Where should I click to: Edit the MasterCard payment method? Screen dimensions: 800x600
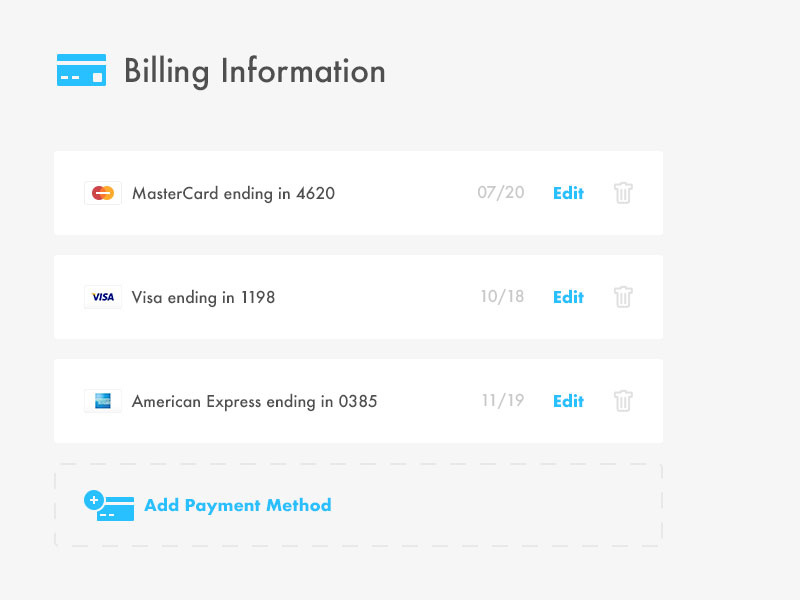[x=567, y=193]
